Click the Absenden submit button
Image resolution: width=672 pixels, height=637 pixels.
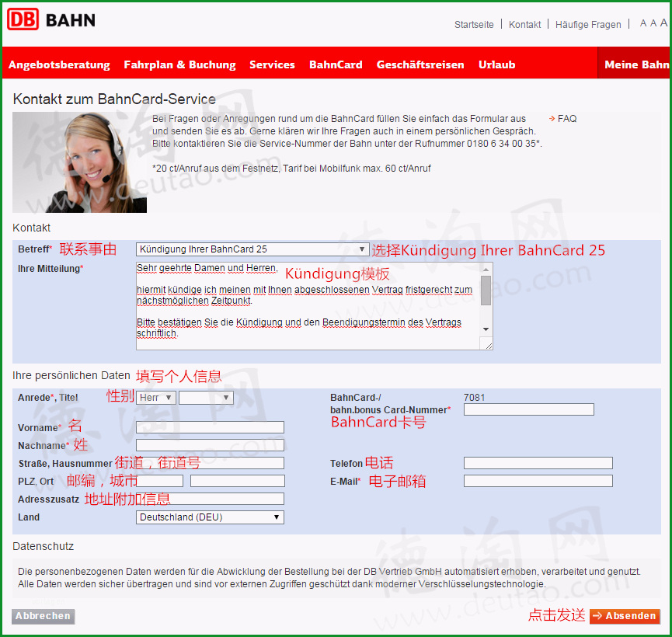[x=625, y=616]
